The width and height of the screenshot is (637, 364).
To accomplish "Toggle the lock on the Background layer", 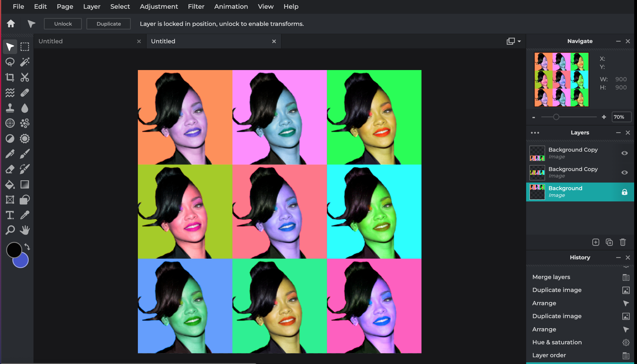I will point(624,192).
